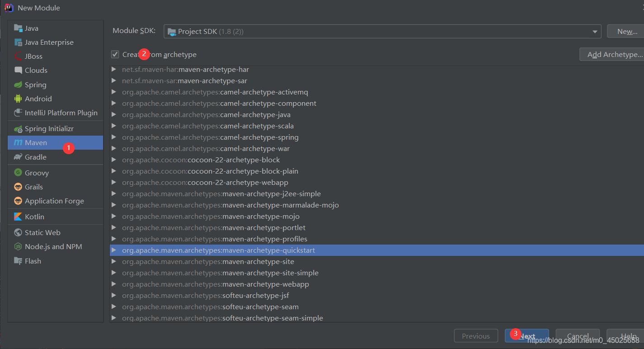Image resolution: width=644 pixels, height=349 pixels.
Task: Select camel-archetype-java row
Action: (377, 115)
